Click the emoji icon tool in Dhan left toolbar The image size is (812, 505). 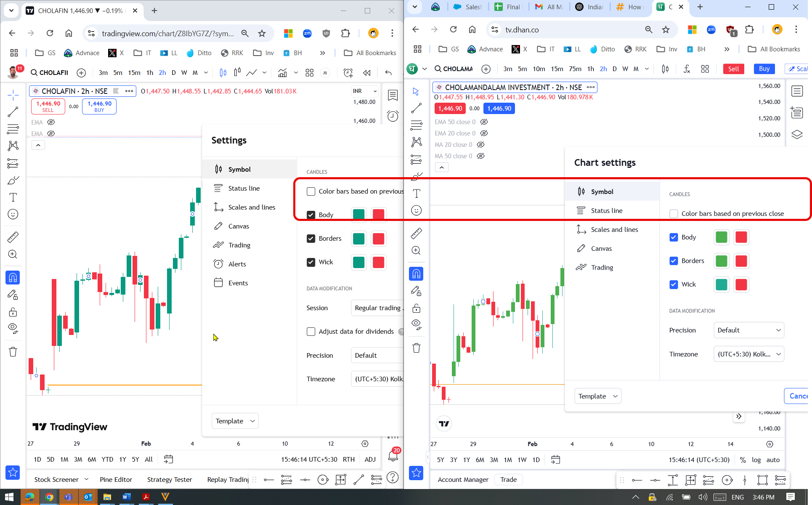coord(416,210)
